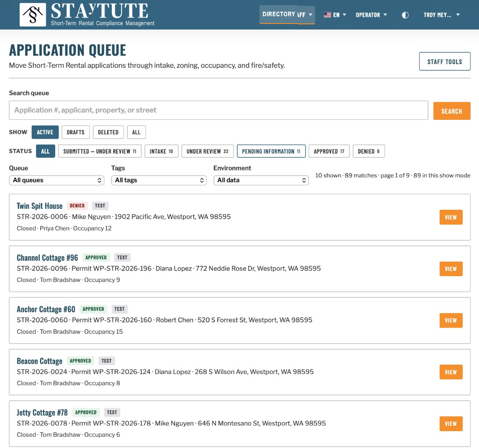The height and width of the screenshot is (448, 479).
Task: Open the Troy Mey... user menu
Action: point(442,15)
